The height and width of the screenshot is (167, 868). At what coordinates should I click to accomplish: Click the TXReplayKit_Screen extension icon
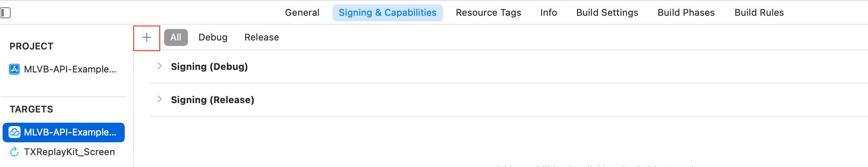tap(15, 152)
